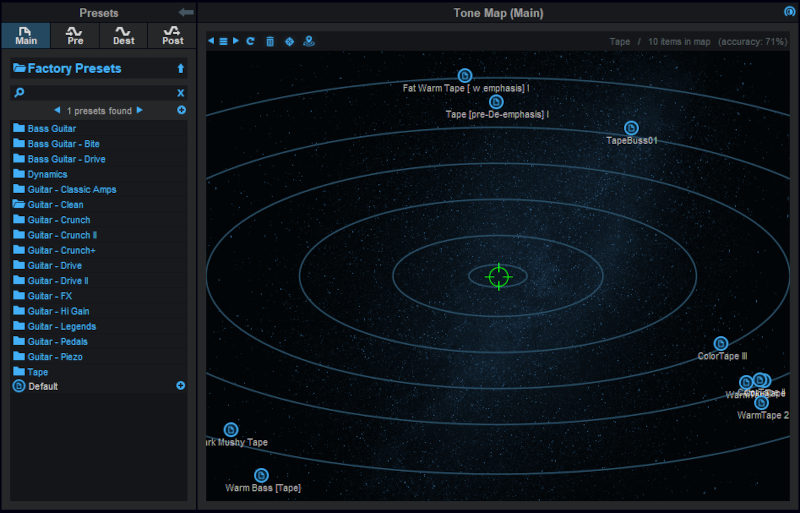Switch to the Dest tab
Viewport: 800px width, 513px height.
click(x=124, y=35)
